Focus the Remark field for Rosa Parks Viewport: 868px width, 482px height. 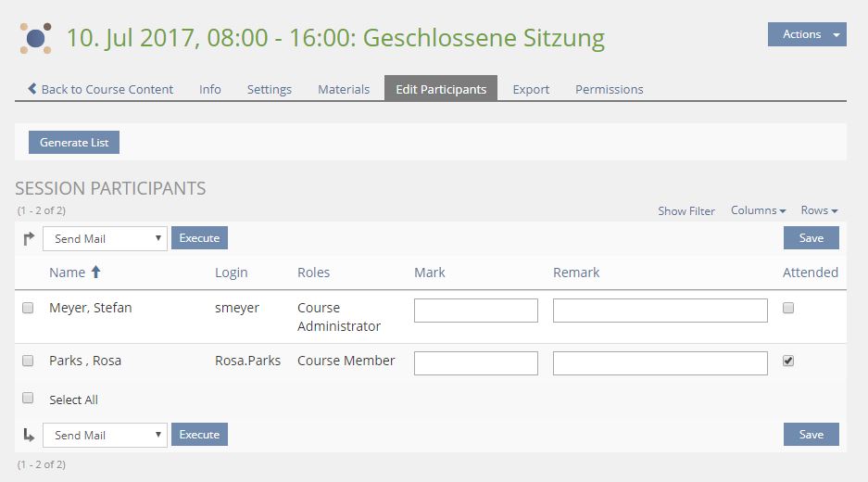[660, 363]
